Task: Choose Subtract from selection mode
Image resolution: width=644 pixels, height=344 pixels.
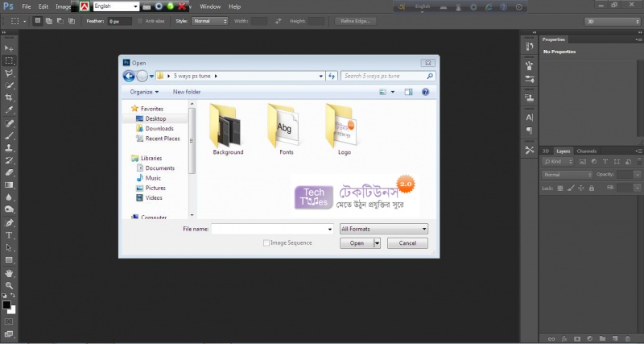Action: coord(60,21)
